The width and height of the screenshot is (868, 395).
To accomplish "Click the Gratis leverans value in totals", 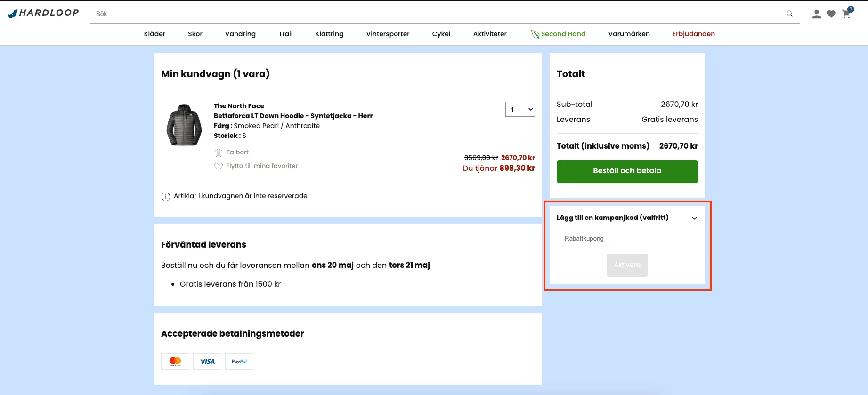I will coord(670,119).
